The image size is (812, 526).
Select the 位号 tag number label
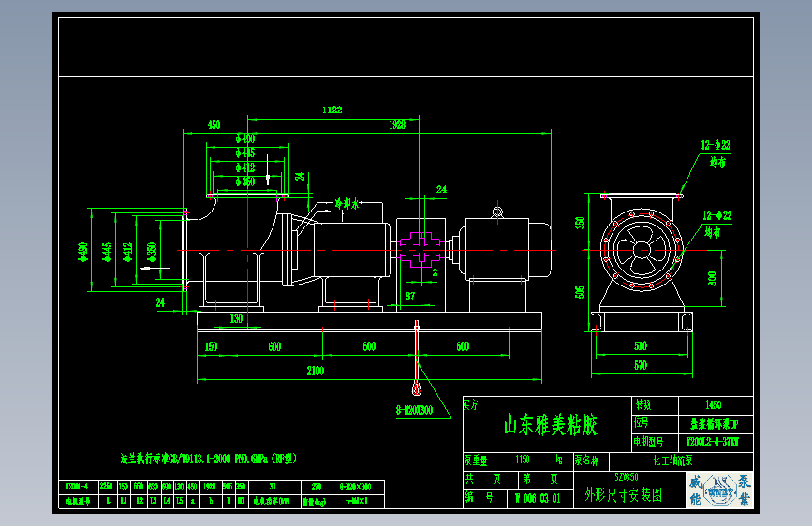(x=642, y=423)
